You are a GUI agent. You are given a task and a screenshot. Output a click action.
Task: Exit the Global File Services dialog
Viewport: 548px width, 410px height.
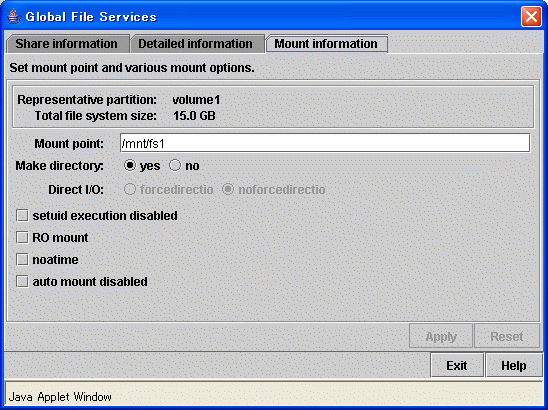(457, 365)
